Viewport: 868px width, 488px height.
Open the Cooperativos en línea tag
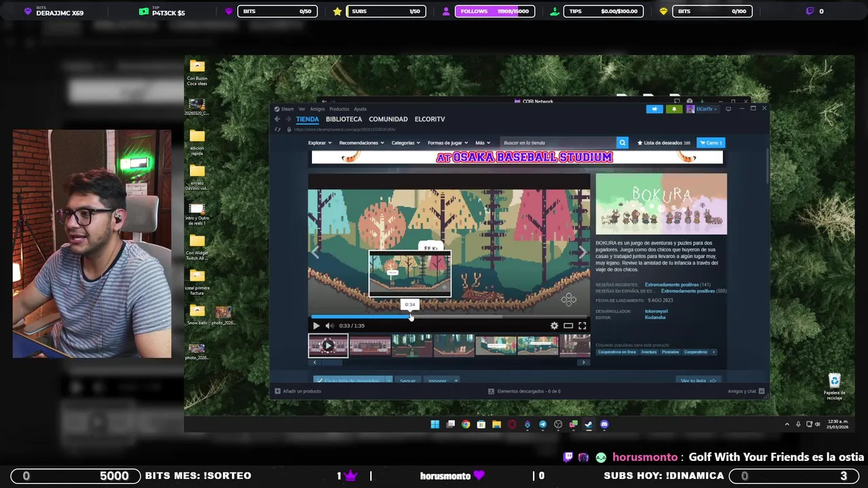tap(616, 352)
